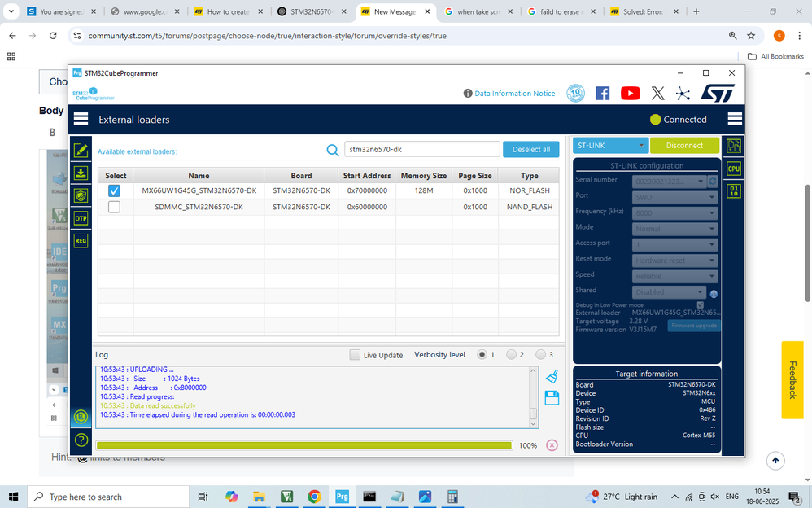This screenshot has height=508, width=812.
Task: Select the External Loaders EL sidebar icon
Action: point(81,417)
